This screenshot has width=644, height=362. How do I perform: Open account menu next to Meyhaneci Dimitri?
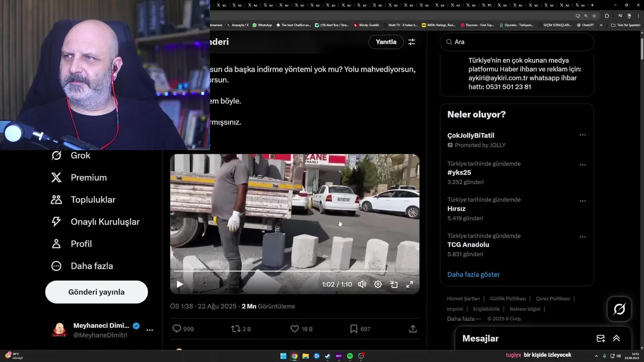(x=149, y=330)
